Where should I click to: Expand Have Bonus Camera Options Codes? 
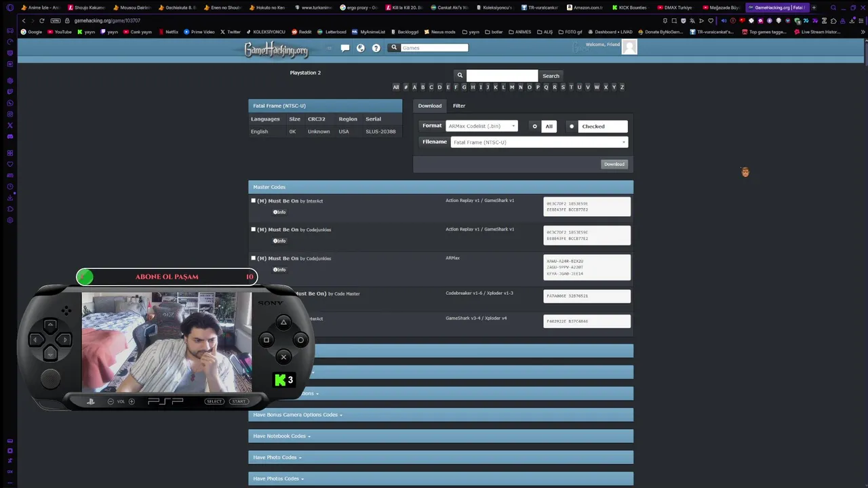[441, 415]
